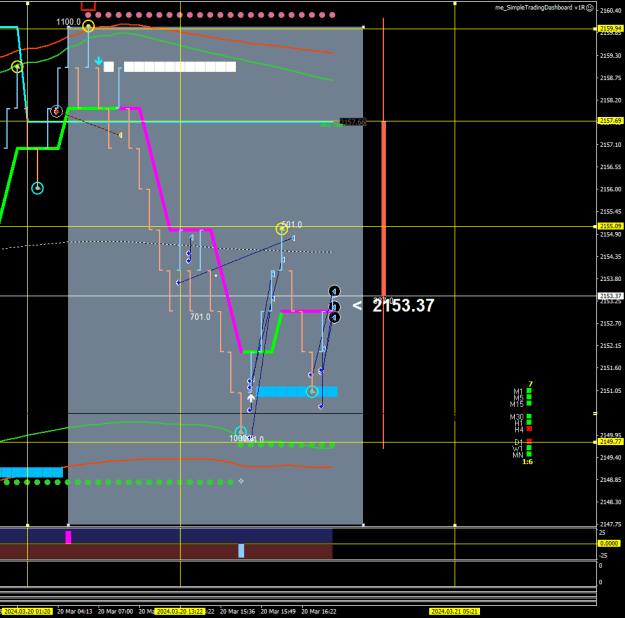
Task: Select the yellow 2159.94 price label
Action: coord(611,28)
